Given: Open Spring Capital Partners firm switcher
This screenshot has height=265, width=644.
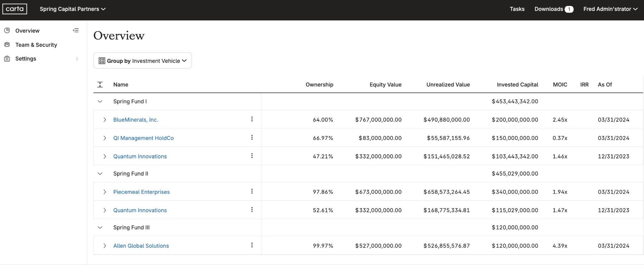Looking at the screenshot, I should coord(73,9).
